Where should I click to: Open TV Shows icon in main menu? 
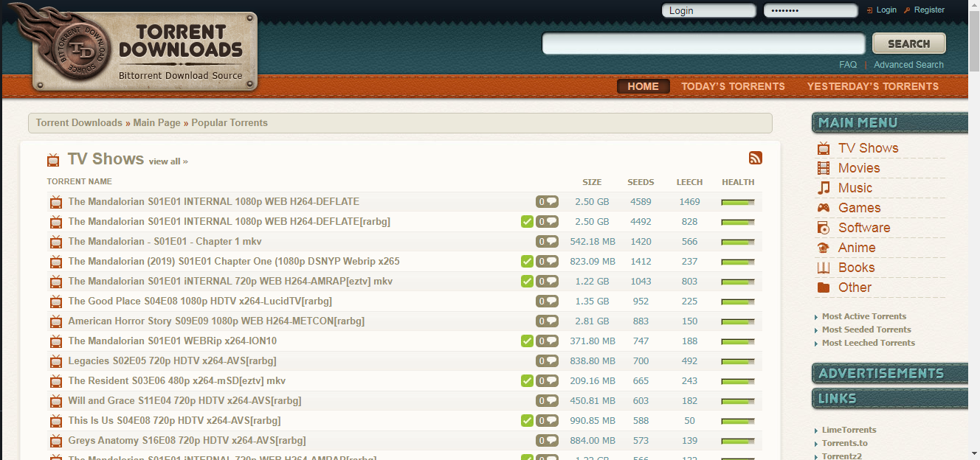(x=823, y=148)
